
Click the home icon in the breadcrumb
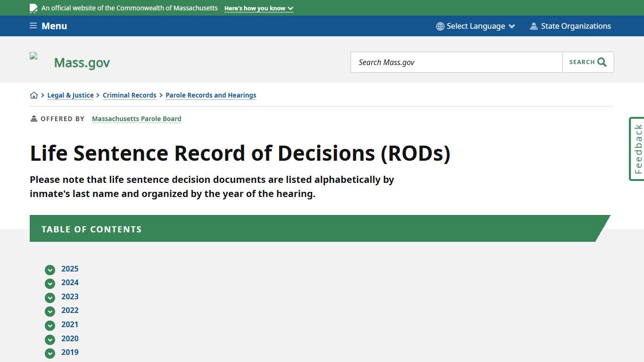pos(33,95)
